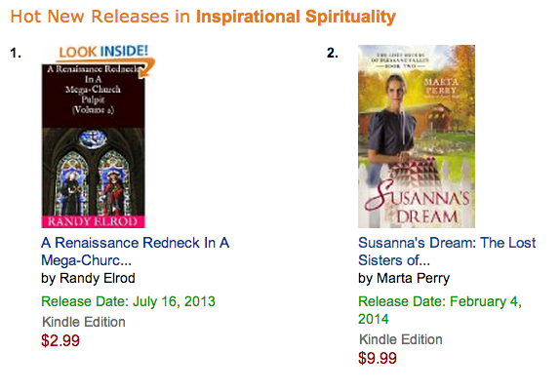Screen dimensions: 560x392
Task: Click the $9.99 price
Action: [378, 358]
